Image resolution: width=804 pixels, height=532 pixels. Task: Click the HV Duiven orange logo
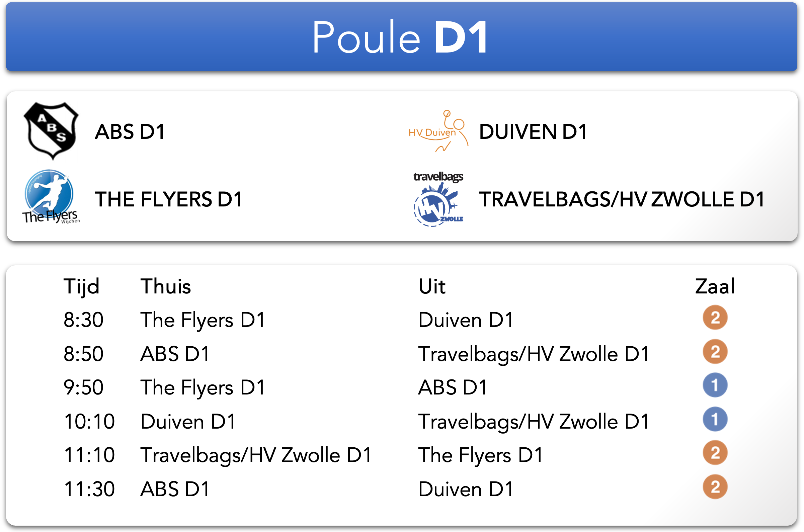438,130
